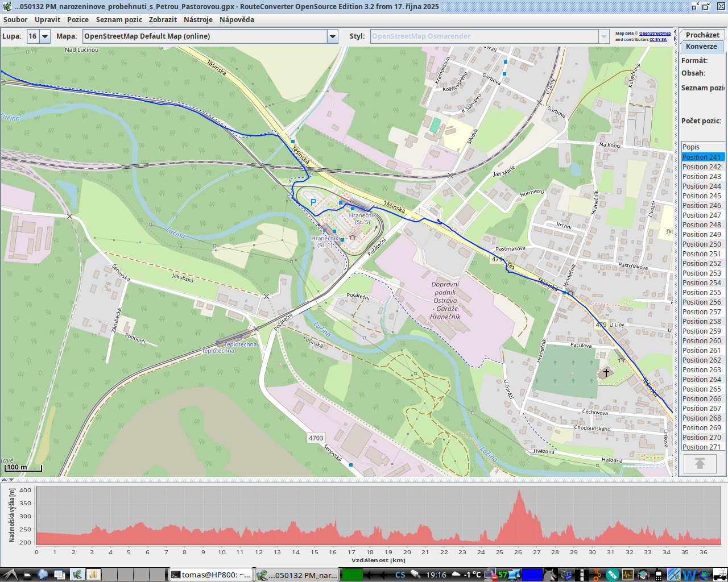Click the move-to-top arrow button
Image resolution: width=728 pixels, height=582 pixels.
700,464
